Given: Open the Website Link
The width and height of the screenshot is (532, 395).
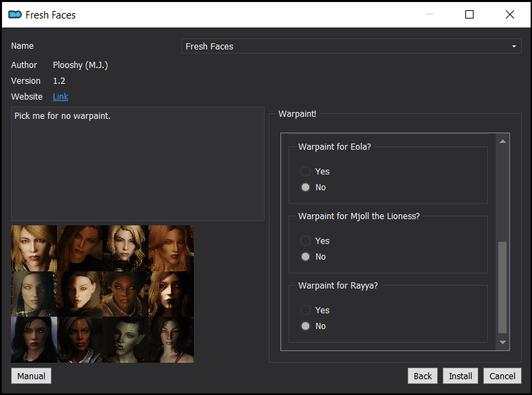Looking at the screenshot, I should coord(60,97).
